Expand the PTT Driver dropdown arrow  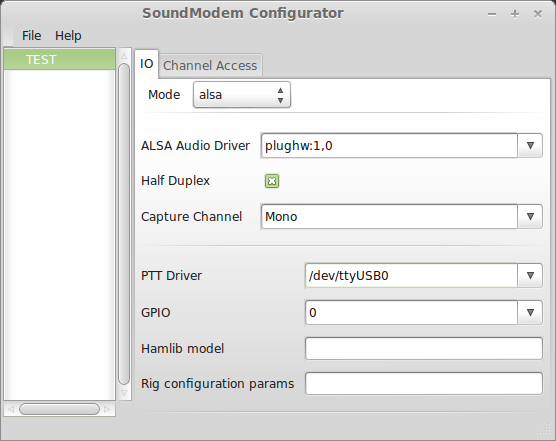click(530, 275)
